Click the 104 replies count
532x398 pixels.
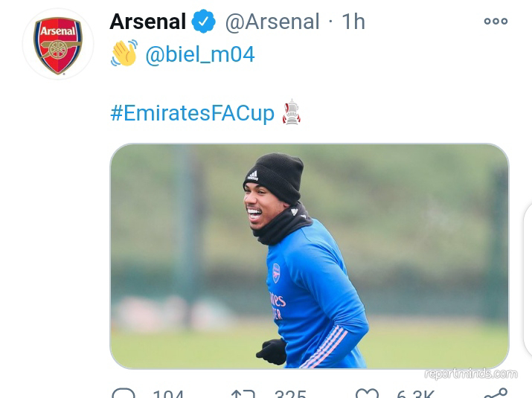168,394
